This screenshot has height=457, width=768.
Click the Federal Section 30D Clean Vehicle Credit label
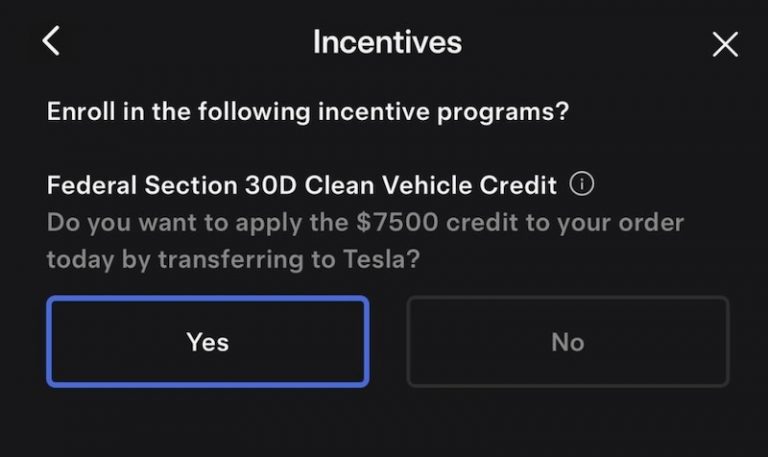pos(302,186)
